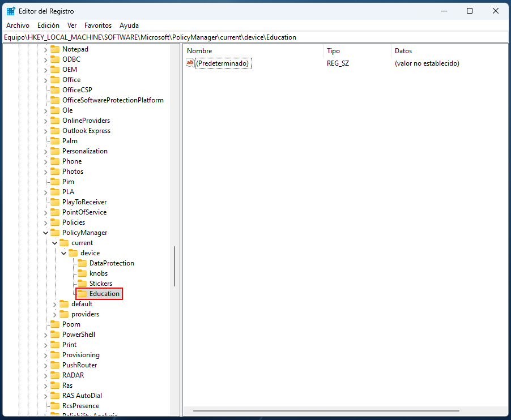The height and width of the screenshot is (420, 511).
Task: Click the (valor no establecido) data cell
Action: tap(427, 63)
